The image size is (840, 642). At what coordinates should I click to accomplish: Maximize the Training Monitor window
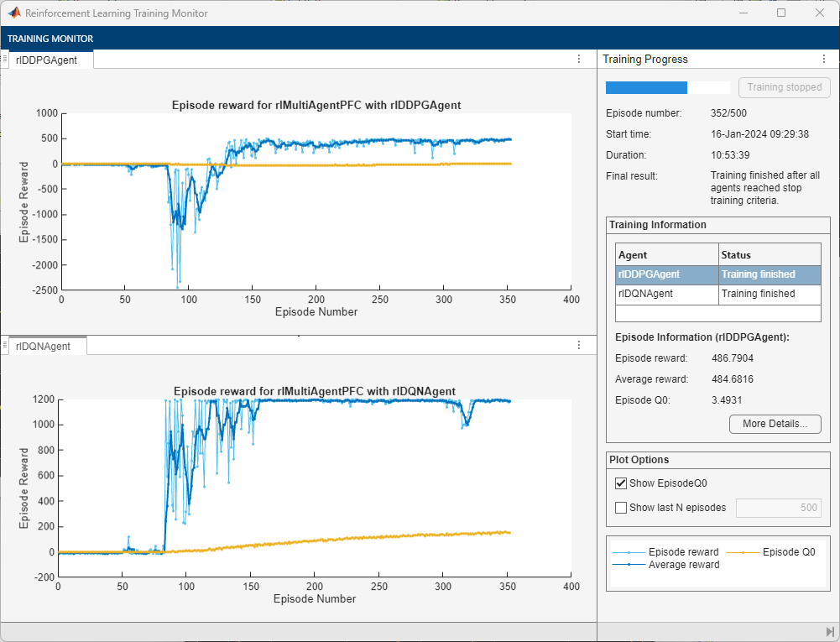click(781, 13)
